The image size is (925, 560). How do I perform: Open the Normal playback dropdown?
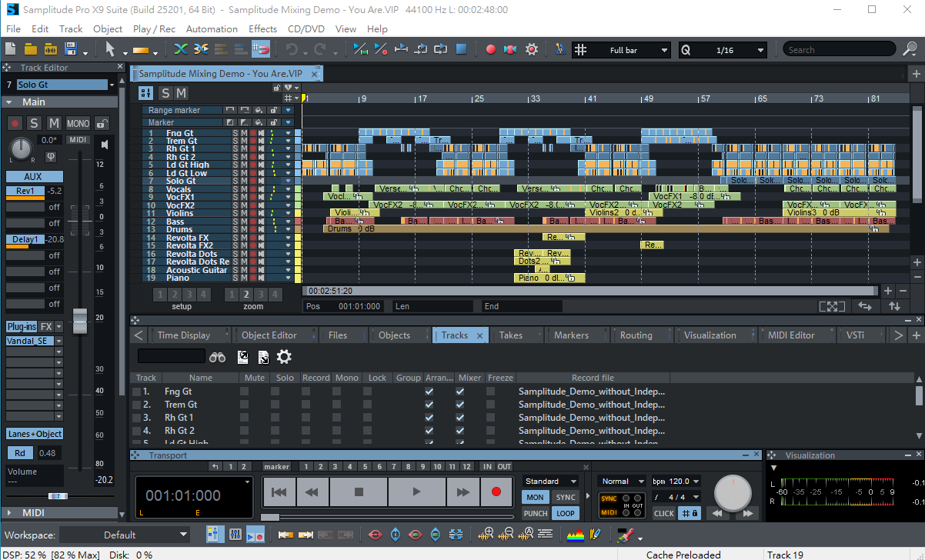(622, 481)
